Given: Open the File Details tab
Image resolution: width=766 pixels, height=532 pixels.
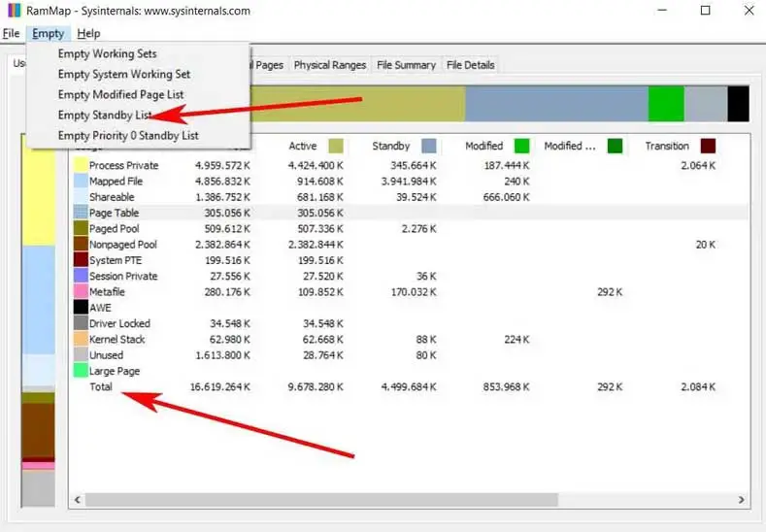Looking at the screenshot, I should [471, 65].
